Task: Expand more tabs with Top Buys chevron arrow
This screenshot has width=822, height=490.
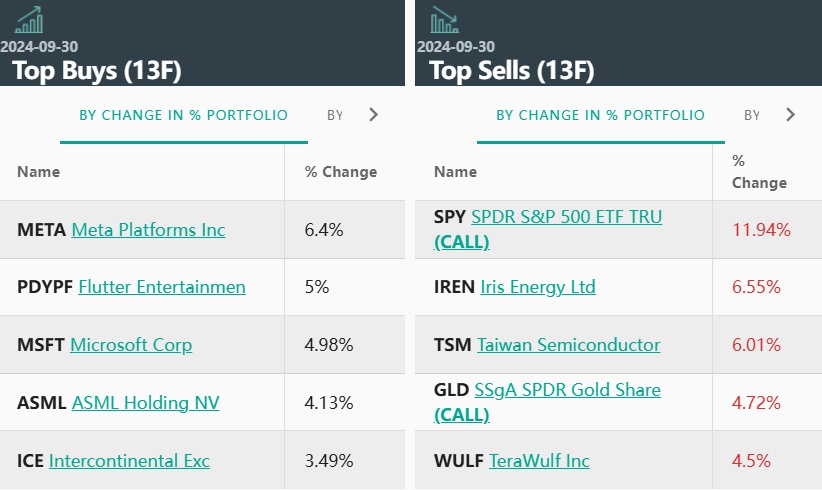Action: 374,115
